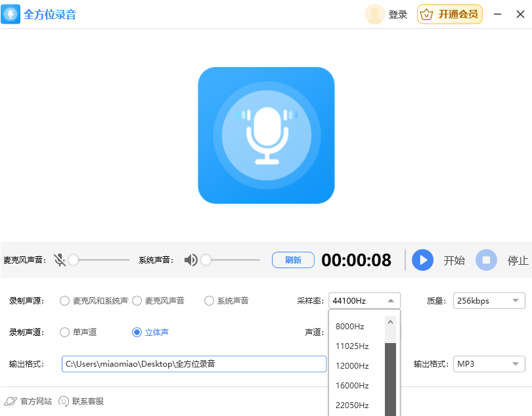Collapse the 44100Hz sample rate dropdown
This screenshot has height=416, width=532.
click(x=365, y=301)
